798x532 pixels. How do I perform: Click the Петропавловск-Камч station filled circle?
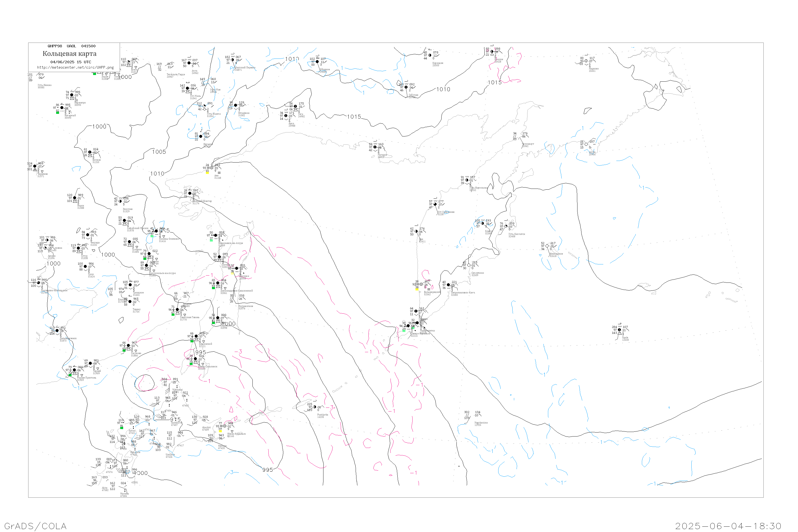448,285
